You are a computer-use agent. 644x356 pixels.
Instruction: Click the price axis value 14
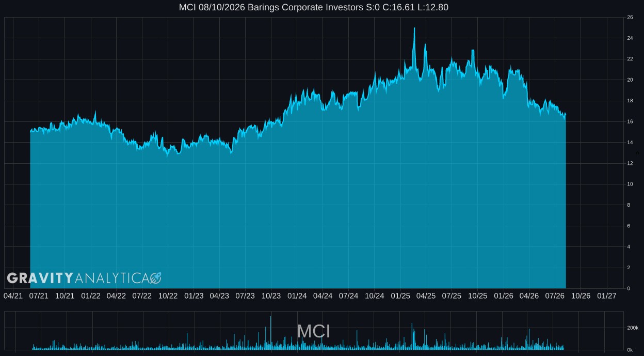pyautogui.click(x=630, y=143)
